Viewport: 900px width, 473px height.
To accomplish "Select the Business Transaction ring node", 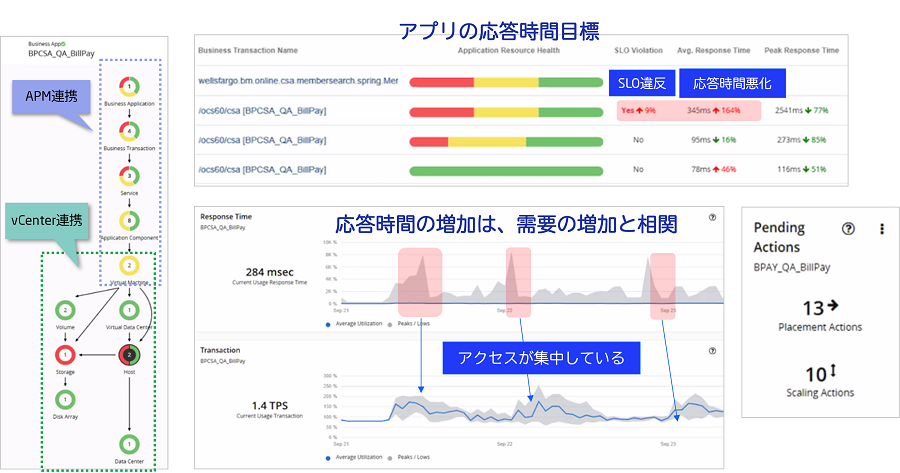I will 129,130.
